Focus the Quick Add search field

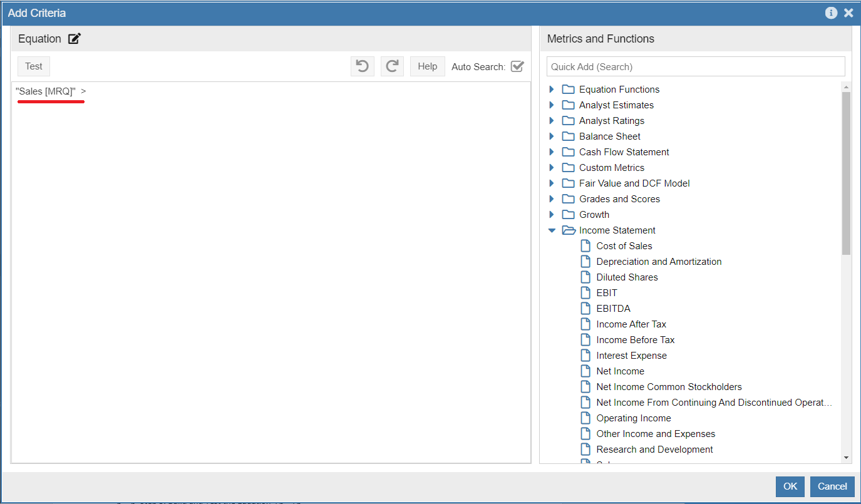pyautogui.click(x=696, y=66)
